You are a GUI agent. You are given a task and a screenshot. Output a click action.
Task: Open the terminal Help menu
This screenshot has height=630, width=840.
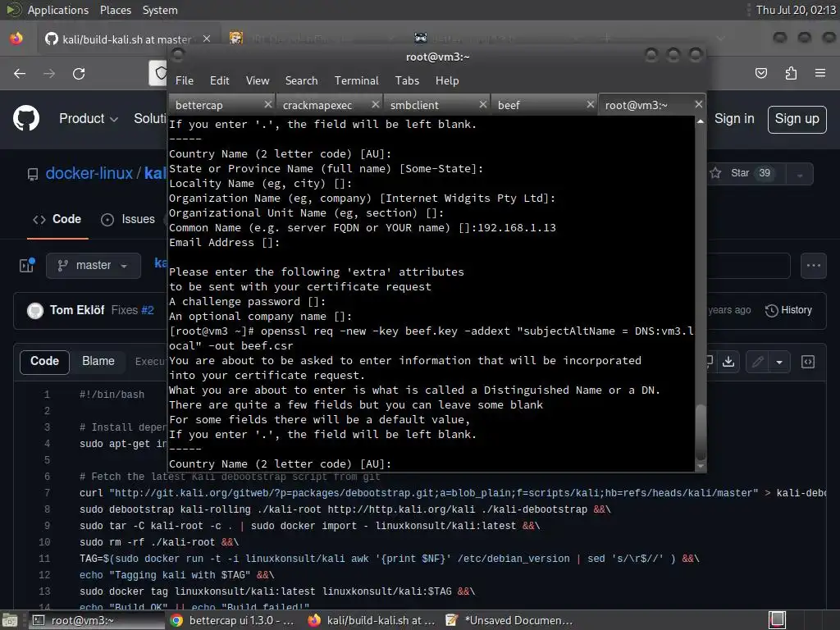[x=447, y=80]
